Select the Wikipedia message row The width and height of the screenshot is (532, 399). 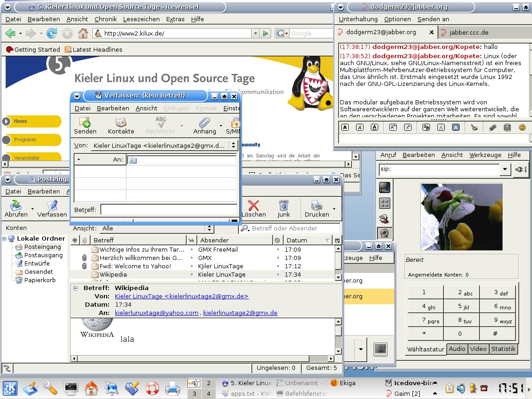pyautogui.click(x=202, y=274)
